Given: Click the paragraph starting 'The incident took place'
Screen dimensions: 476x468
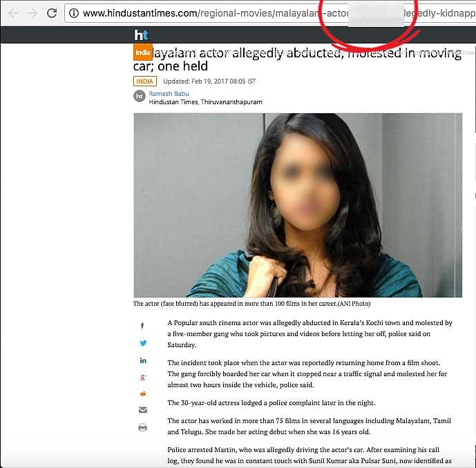Looking at the screenshot, I should pos(307,373).
